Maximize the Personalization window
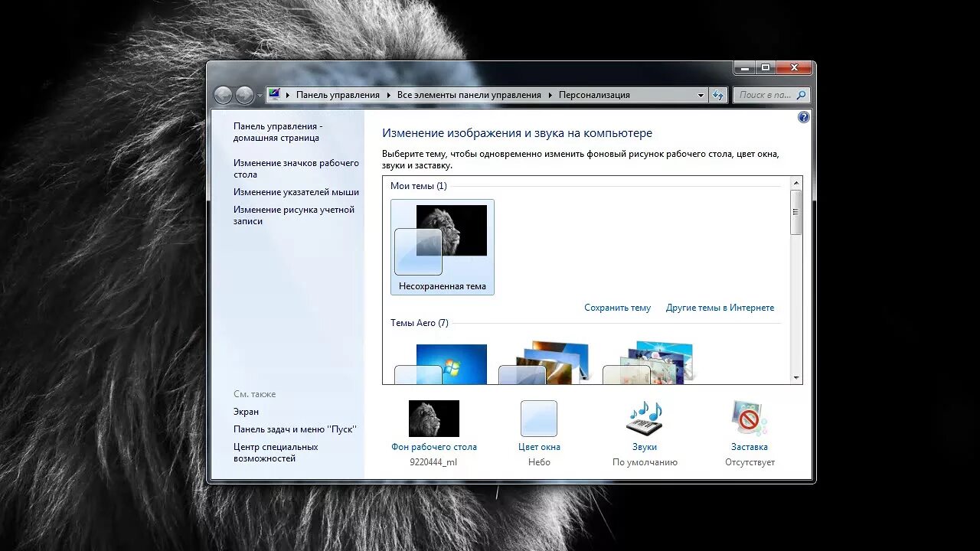 click(x=766, y=67)
